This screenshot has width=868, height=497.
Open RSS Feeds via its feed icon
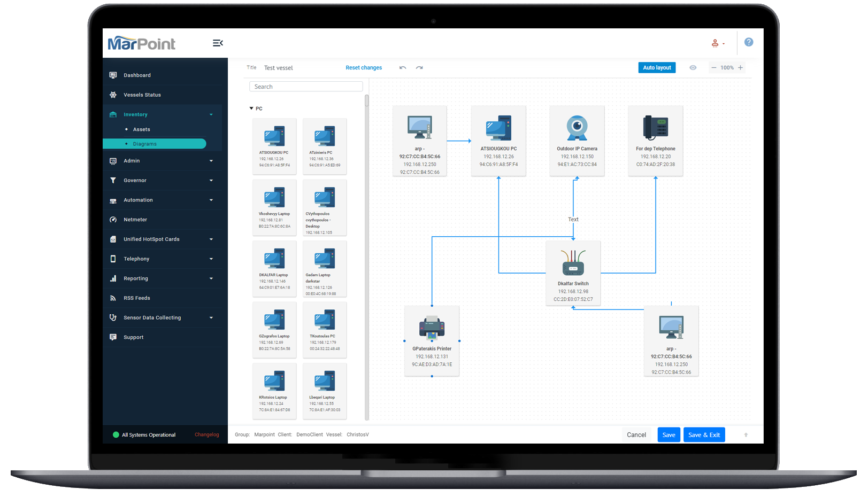tap(113, 298)
